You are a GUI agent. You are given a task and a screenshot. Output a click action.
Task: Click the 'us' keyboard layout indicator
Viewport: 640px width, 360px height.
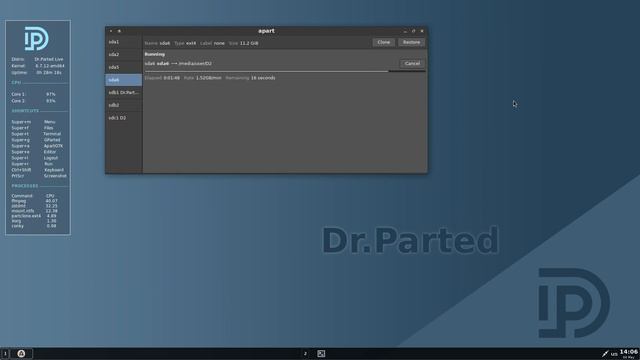pos(614,354)
